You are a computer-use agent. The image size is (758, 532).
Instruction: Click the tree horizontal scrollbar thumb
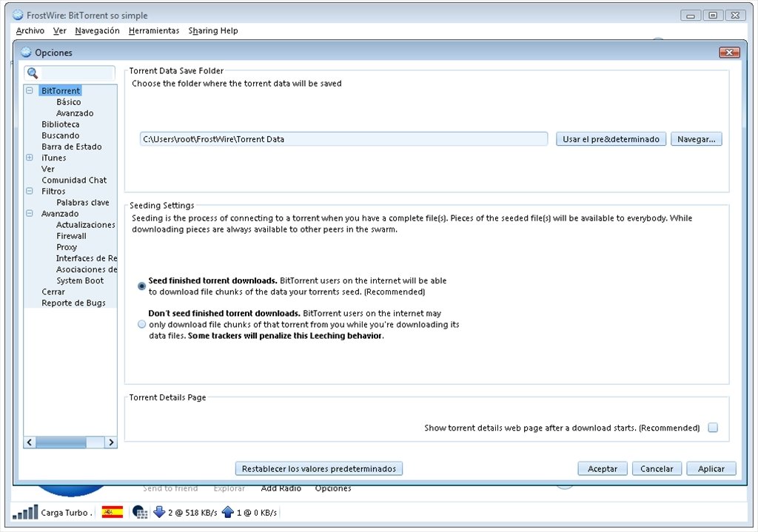coord(61,442)
